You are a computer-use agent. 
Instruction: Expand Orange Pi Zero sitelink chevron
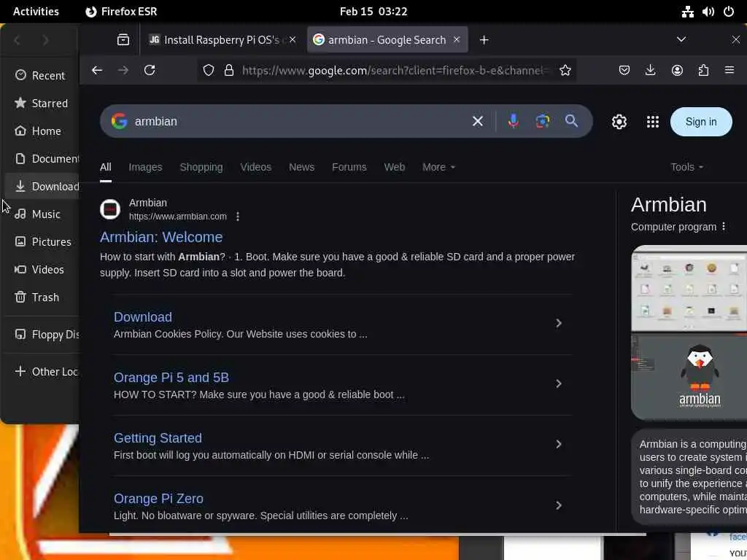click(x=558, y=505)
